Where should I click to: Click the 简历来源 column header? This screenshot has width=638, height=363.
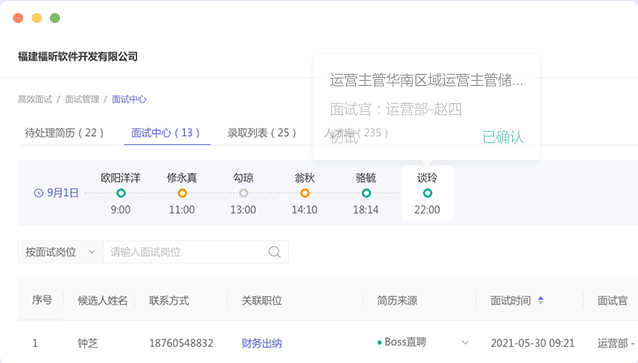pyautogui.click(x=397, y=300)
